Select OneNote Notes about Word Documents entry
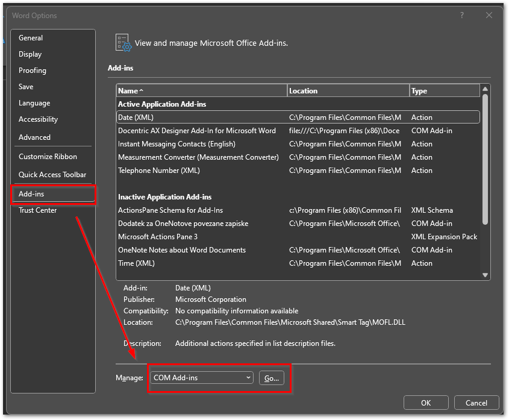The height and width of the screenshot is (420, 509). (x=182, y=250)
